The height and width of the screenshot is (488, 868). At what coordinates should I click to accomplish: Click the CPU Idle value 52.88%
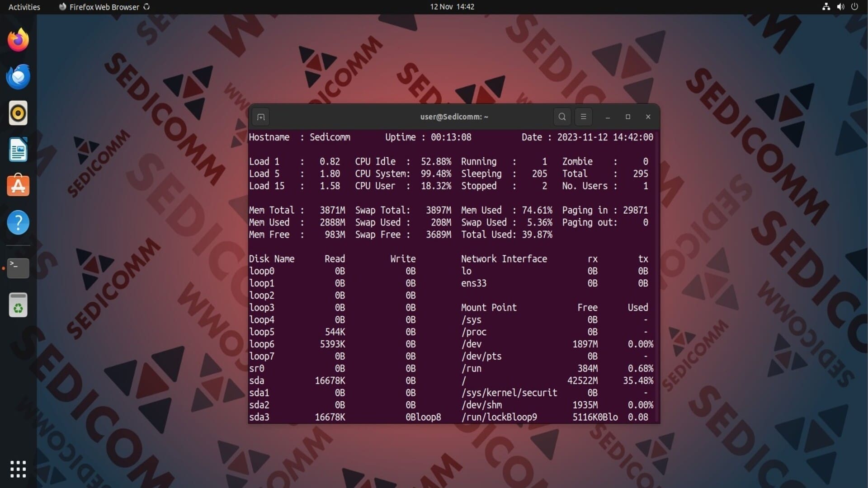point(436,161)
